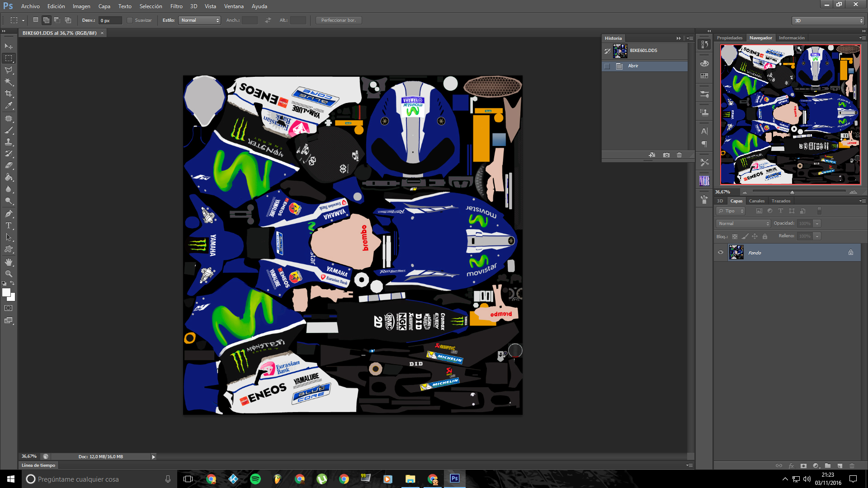The height and width of the screenshot is (488, 868).
Task: Select the Move tool
Action: [9, 46]
